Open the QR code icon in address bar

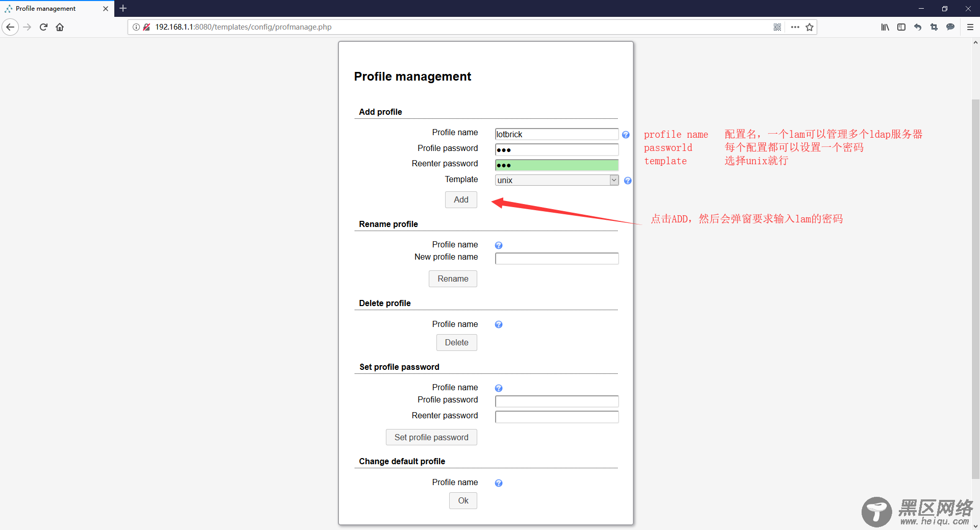click(x=777, y=27)
